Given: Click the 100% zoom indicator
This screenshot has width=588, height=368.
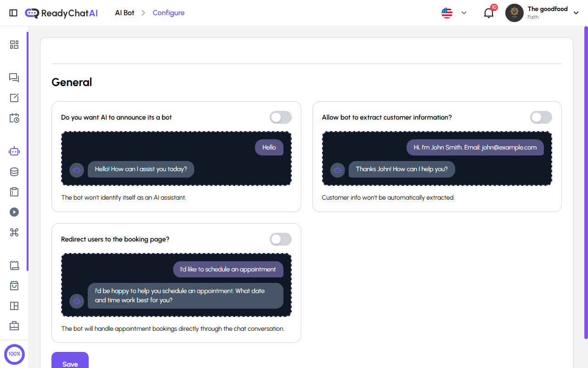Looking at the screenshot, I should pos(14,354).
